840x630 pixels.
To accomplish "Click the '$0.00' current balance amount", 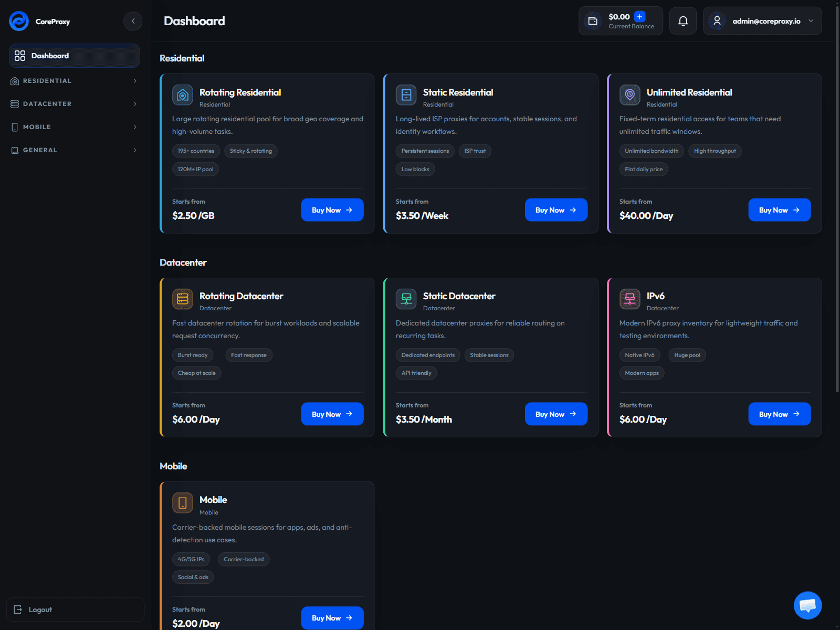I will pos(619,17).
